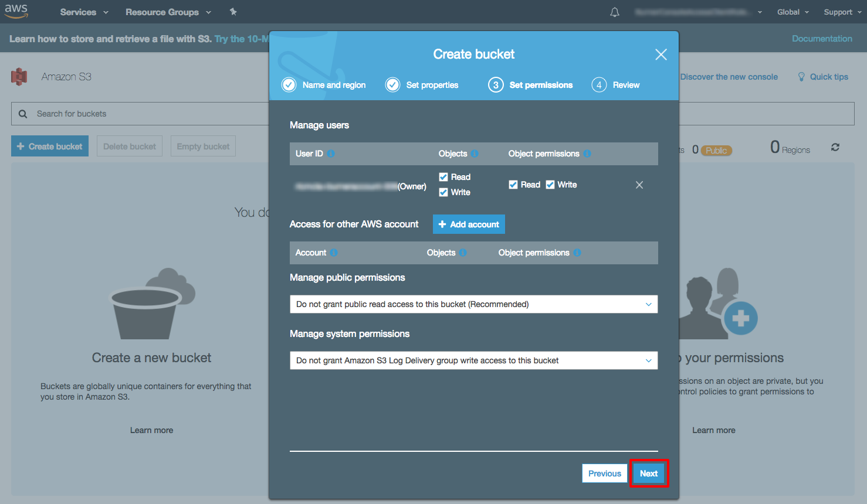867x504 pixels.
Task: Open the notifications bell
Action: click(614, 12)
